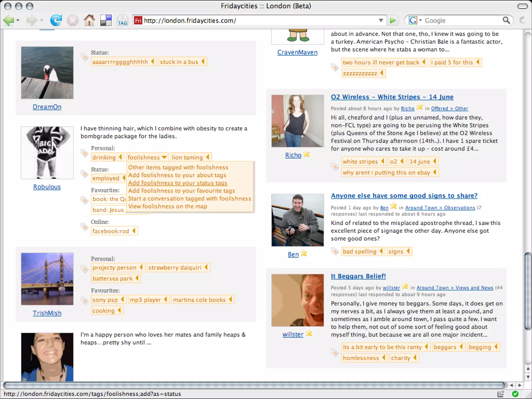532x399 pixels.
Task: Click the stop loading icon
Action: (72, 20)
